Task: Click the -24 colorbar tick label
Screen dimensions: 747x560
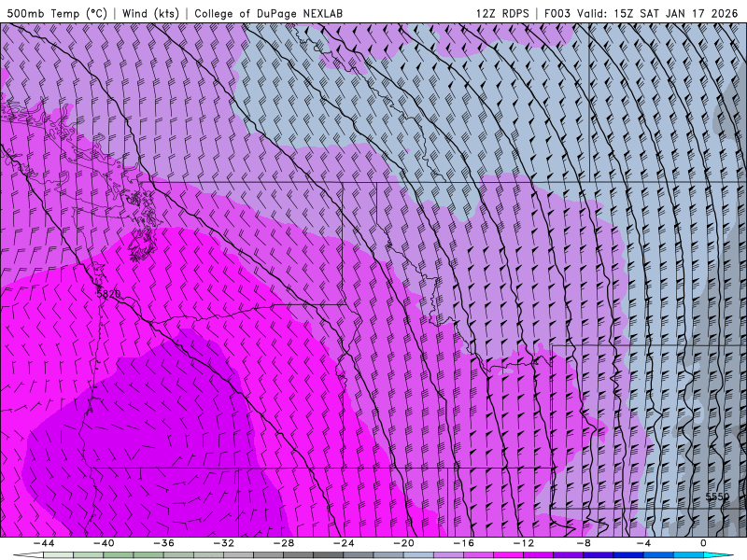Action: click(343, 543)
